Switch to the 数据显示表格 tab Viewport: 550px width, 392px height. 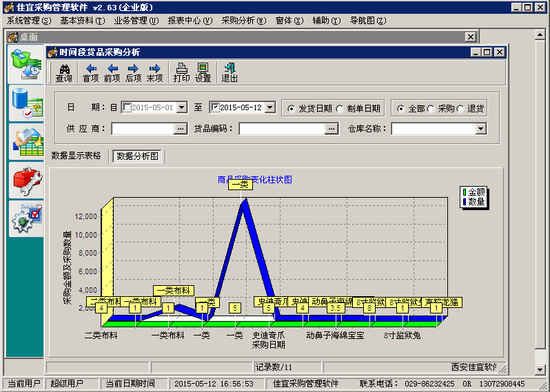(x=76, y=156)
